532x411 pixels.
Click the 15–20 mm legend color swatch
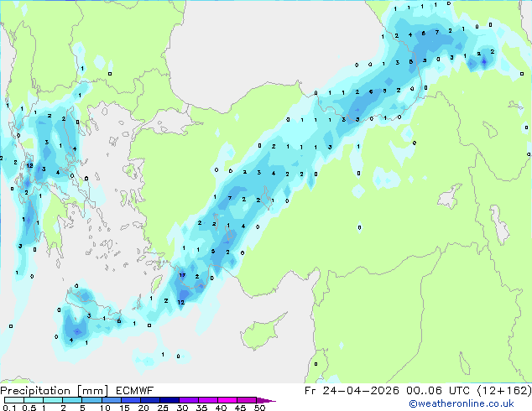tap(130, 400)
